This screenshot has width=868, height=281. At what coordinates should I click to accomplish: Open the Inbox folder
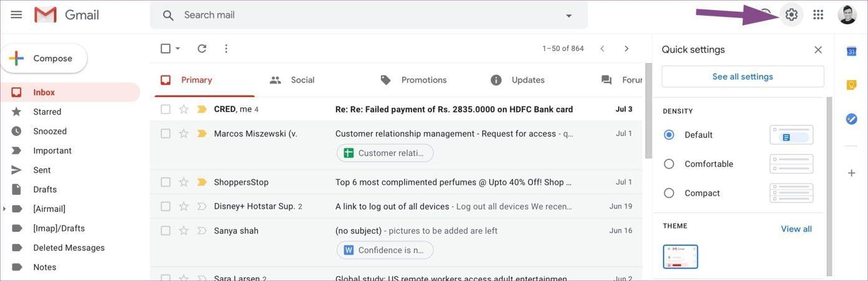70,92
